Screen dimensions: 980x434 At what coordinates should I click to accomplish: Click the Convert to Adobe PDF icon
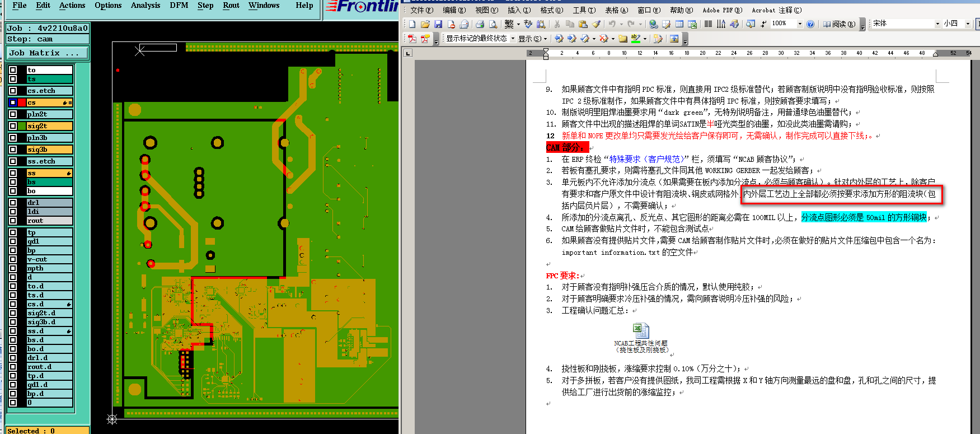tap(412, 39)
